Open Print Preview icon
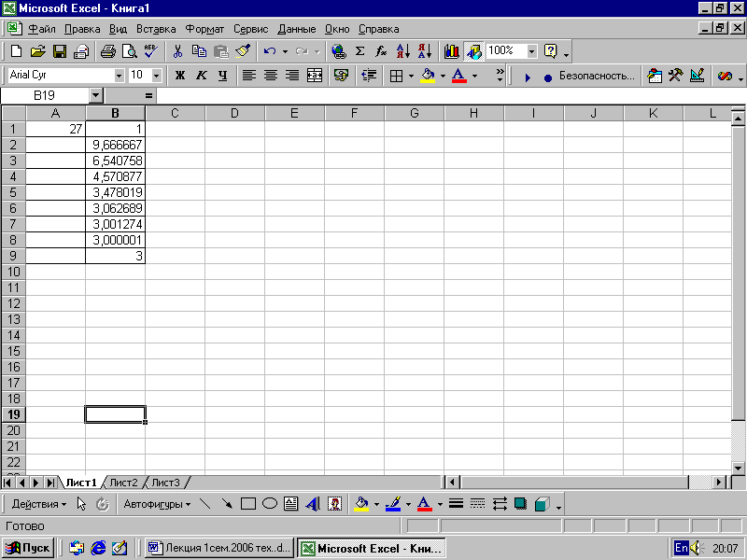 pyautogui.click(x=130, y=51)
